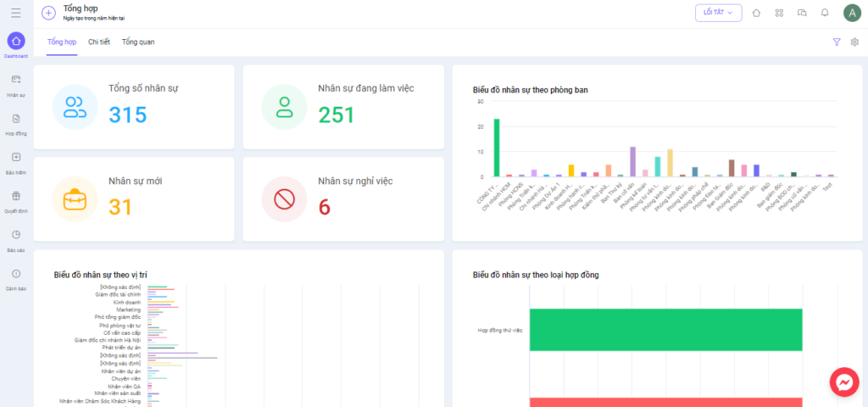Open dashboard settings gear icon
868x407 pixels.
tap(854, 42)
